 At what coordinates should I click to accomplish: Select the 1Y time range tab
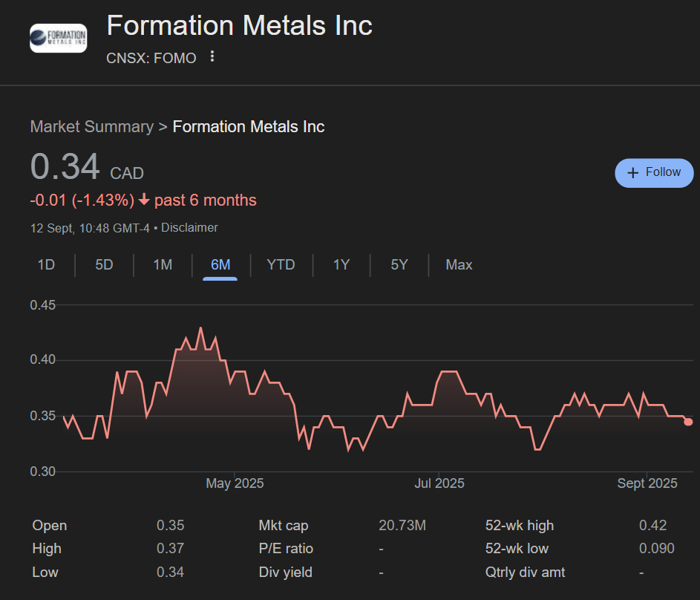(x=341, y=265)
